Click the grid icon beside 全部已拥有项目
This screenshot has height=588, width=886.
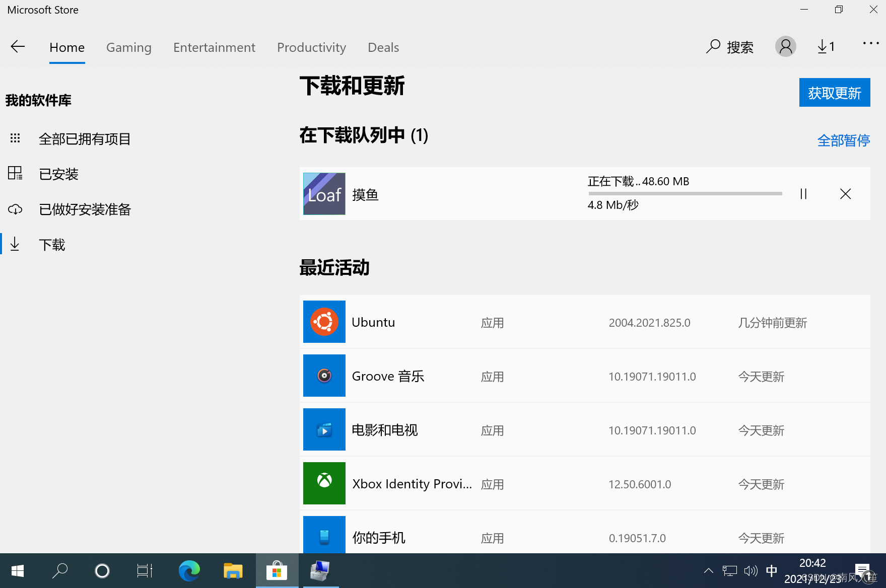(x=15, y=138)
